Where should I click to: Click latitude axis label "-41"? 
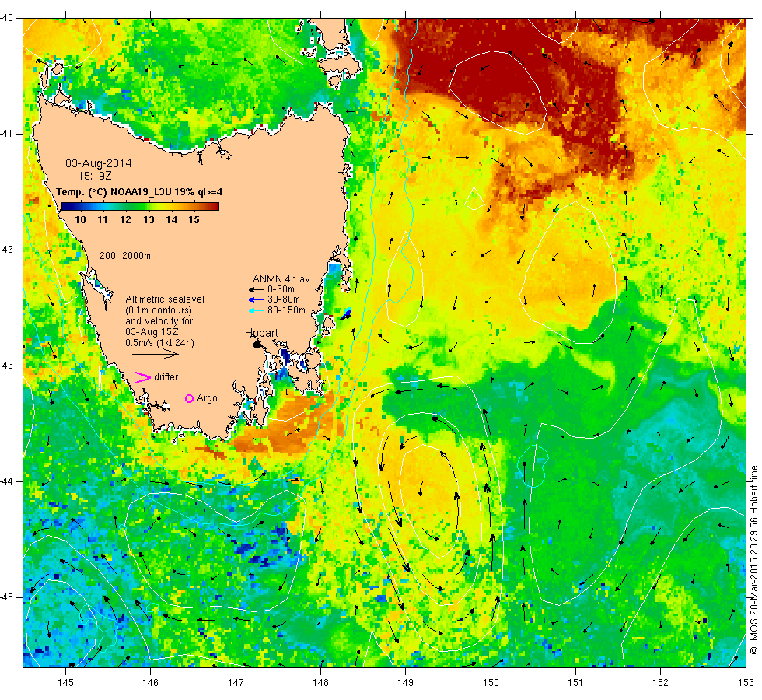pyautogui.click(x=6, y=134)
